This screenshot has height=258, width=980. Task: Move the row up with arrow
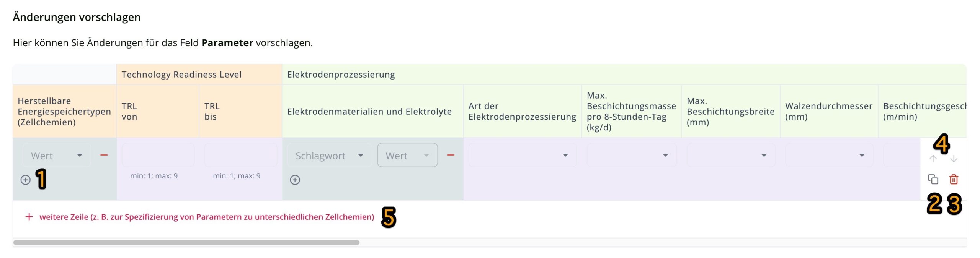point(933,159)
